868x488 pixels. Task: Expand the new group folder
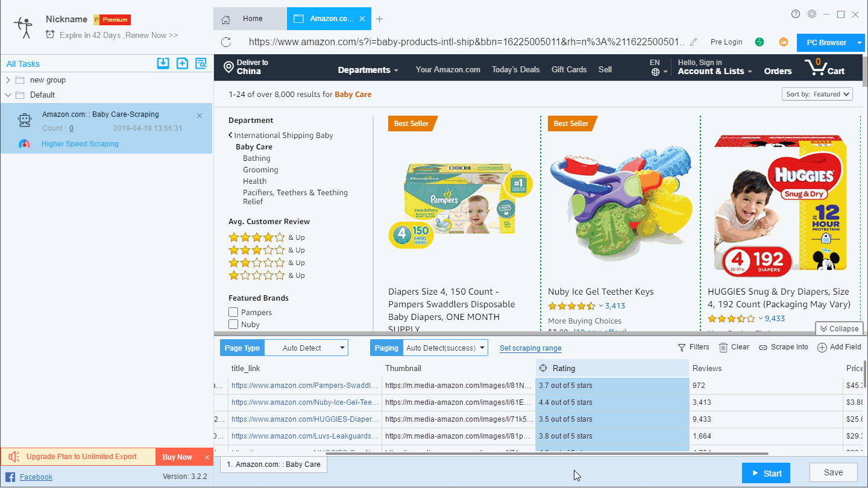click(x=8, y=80)
